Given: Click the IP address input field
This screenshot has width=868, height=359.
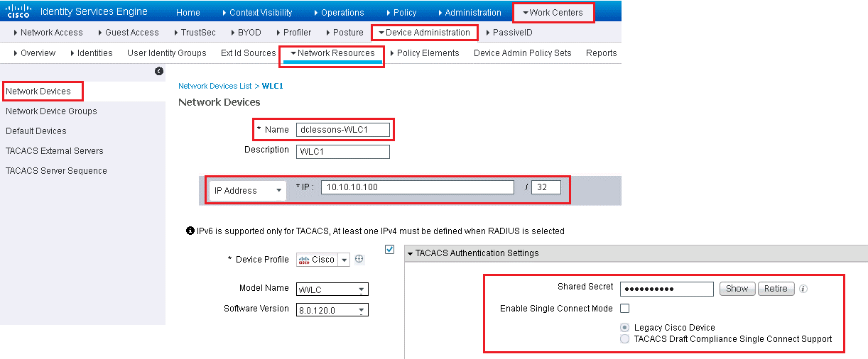Looking at the screenshot, I should pos(417,187).
